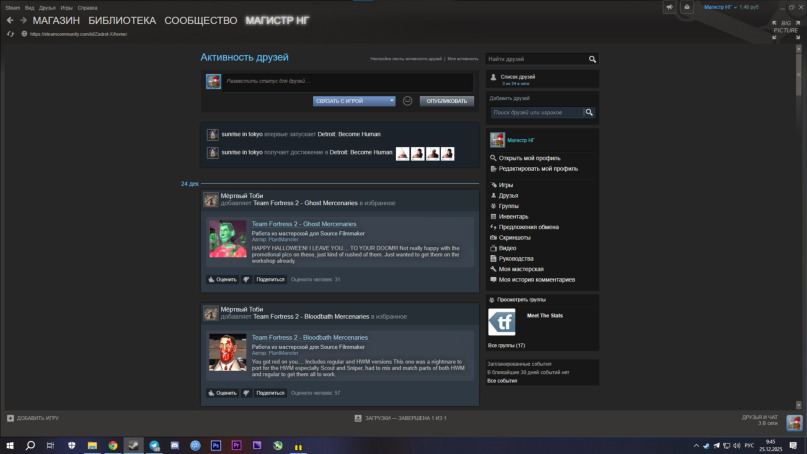Open the Магистр НГ account dropdown at top
The height and width of the screenshot is (454, 807).
tap(720, 7)
